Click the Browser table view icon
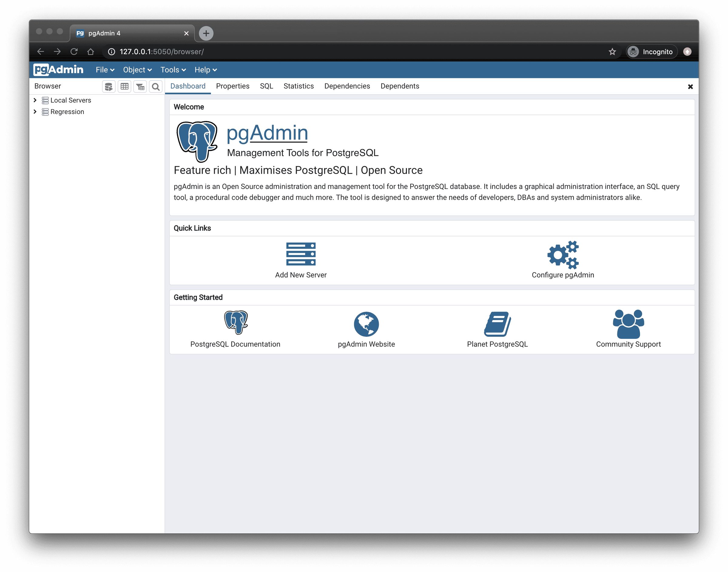This screenshot has width=728, height=572. (124, 87)
